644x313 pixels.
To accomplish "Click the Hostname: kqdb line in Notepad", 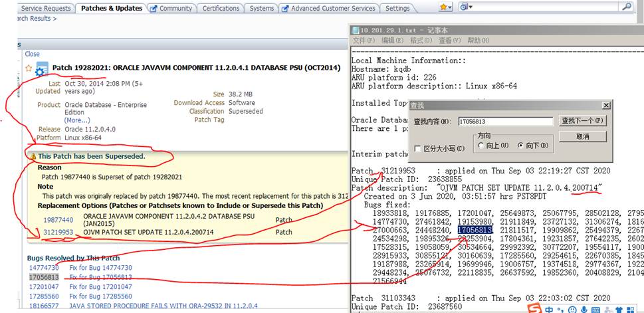I will point(380,69).
